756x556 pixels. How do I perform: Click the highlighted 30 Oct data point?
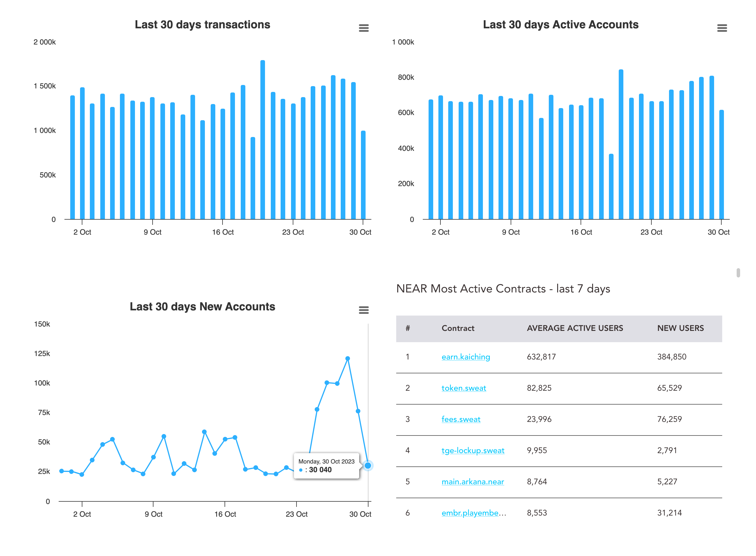click(368, 466)
